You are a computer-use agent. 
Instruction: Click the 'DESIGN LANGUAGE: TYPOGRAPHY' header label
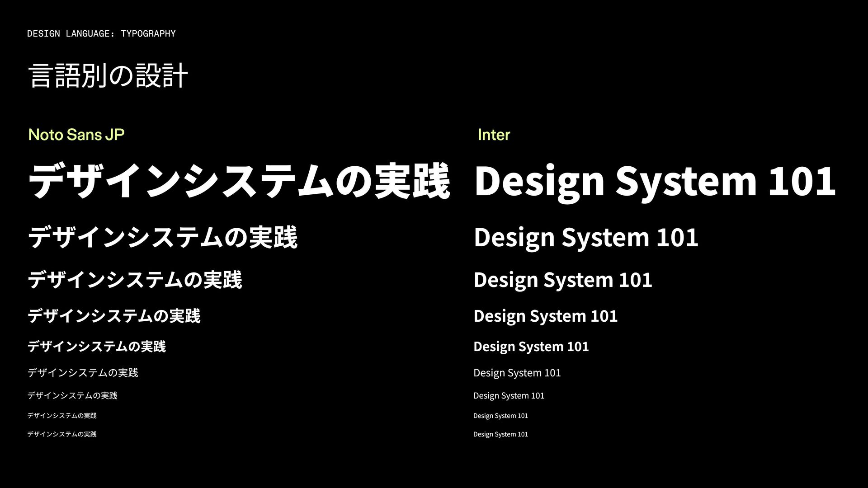pos(101,33)
